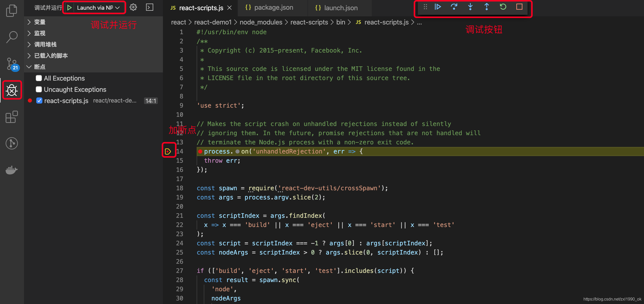Viewport: 644px width, 304px height.
Task: Enable the All Exceptions checkbox
Action: (39, 78)
